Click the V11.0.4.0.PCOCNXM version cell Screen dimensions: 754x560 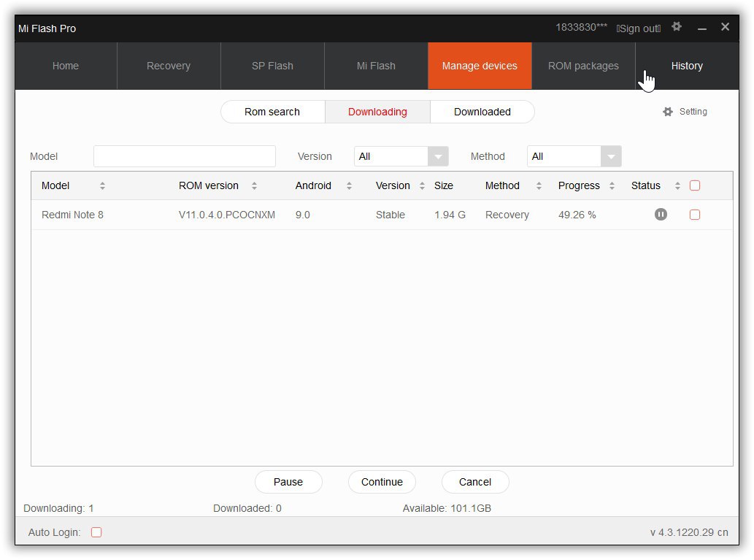(x=227, y=215)
